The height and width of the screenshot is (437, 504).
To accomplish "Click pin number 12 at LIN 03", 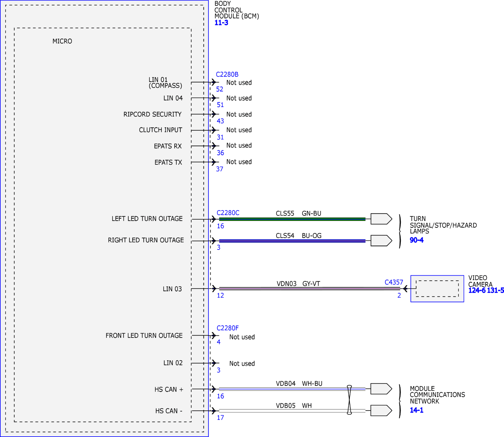I will (220, 296).
